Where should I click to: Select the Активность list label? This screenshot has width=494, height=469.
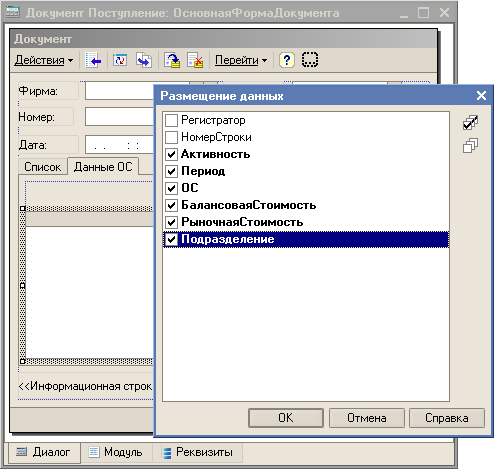(x=216, y=154)
